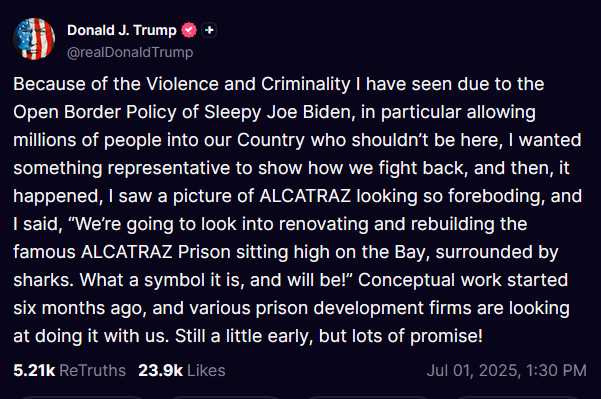The height and width of the screenshot is (399, 601).
Task: Click the line starting "six months ago"
Action: pyautogui.click(x=291, y=308)
